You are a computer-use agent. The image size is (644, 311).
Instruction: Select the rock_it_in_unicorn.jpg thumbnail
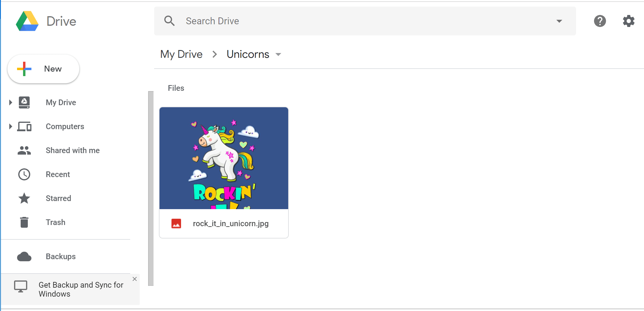coord(224,158)
